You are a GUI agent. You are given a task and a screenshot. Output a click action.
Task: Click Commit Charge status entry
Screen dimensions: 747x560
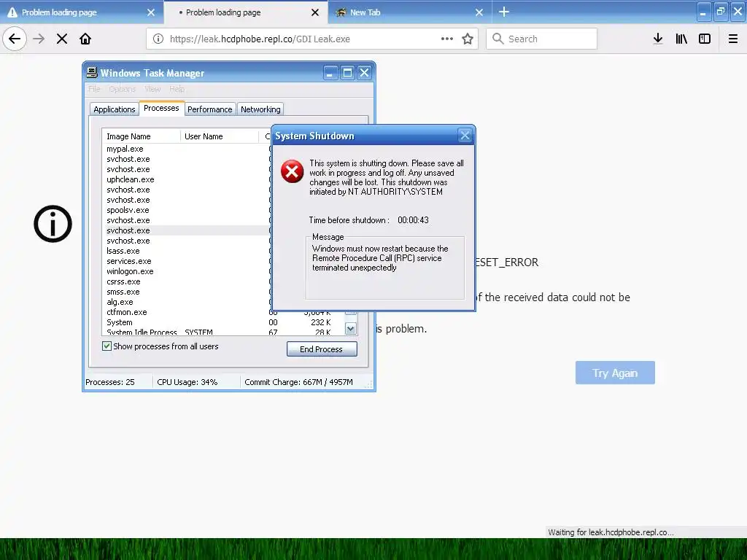298,382
